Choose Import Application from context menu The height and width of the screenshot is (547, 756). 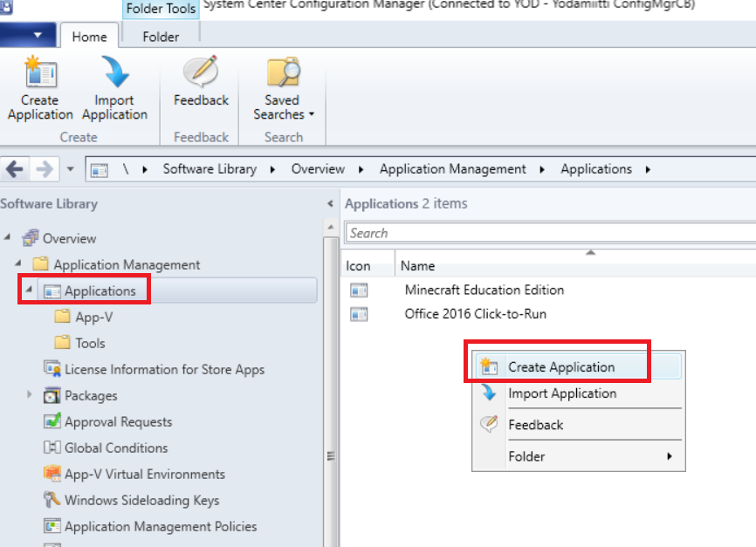click(x=578, y=393)
